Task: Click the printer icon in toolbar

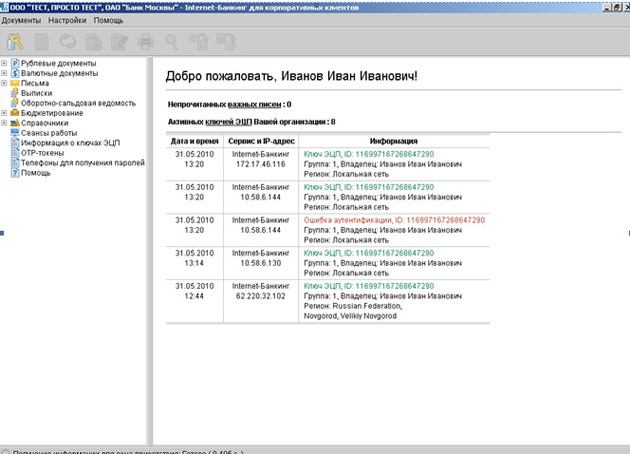Action: [x=145, y=42]
